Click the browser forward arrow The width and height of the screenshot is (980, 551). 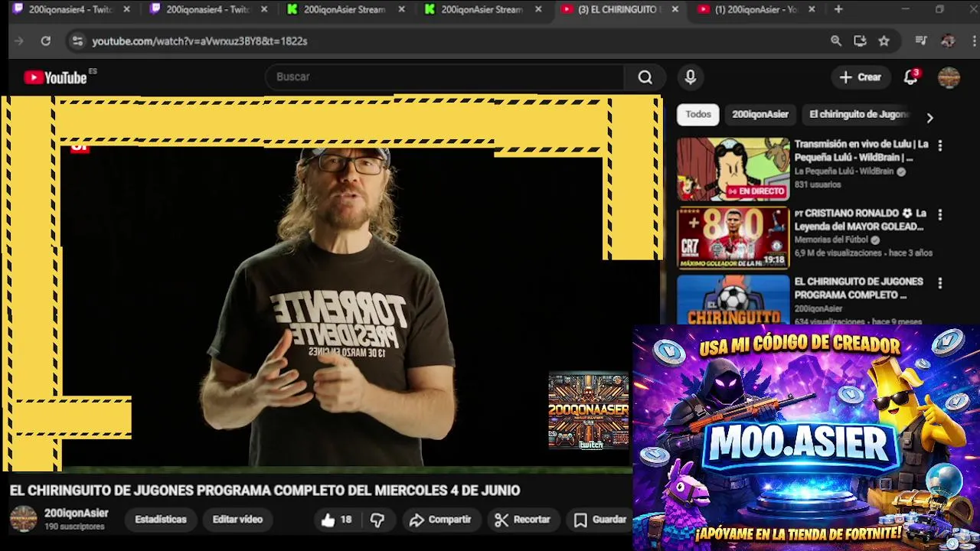pos(19,41)
